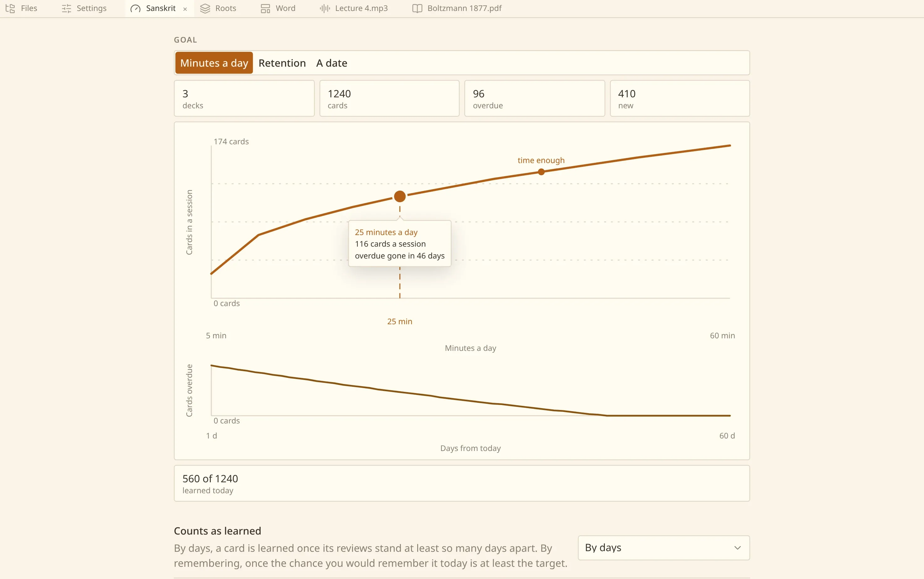
Task: Click the Roots stacked layers icon
Action: tap(205, 8)
